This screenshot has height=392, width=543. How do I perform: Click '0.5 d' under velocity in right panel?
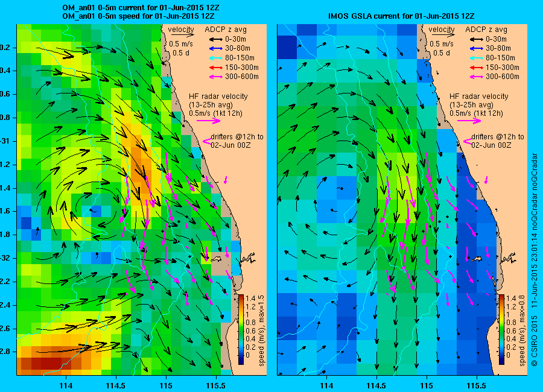(x=441, y=53)
